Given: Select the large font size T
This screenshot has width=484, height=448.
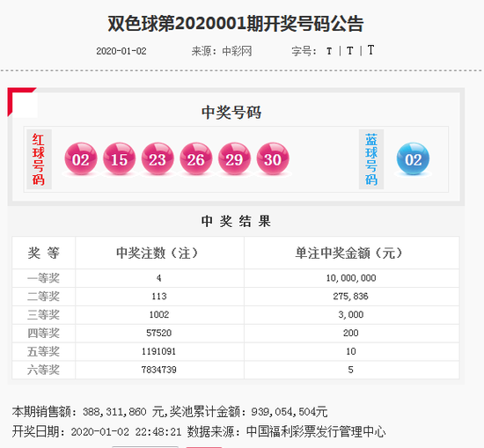Looking at the screenshot, I should click(x=370, y=49).
